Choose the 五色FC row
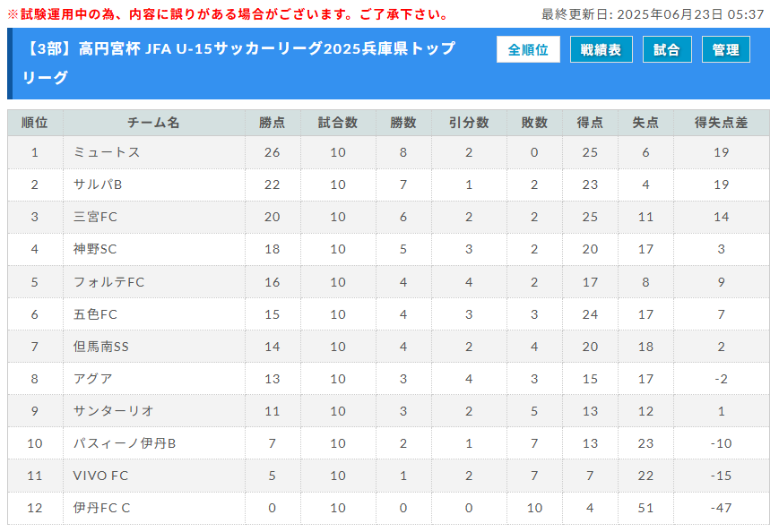 [x=388, y=314]
